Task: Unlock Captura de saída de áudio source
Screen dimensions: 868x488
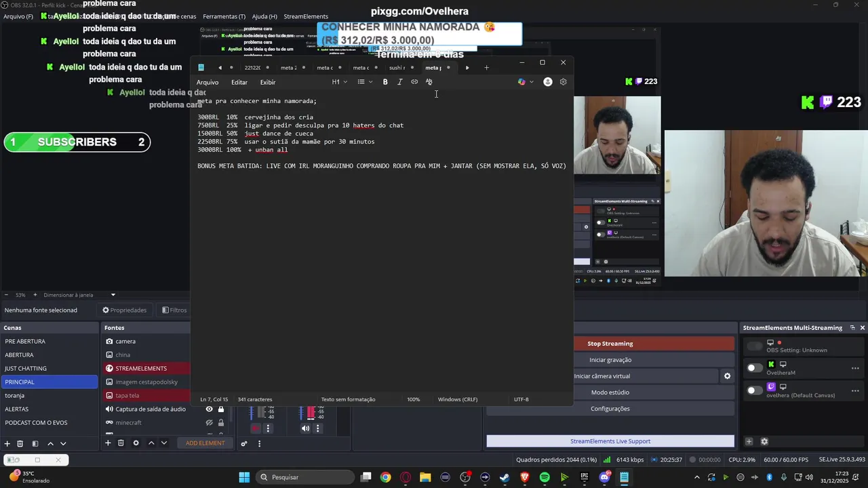Action: pyautogui.click(x=220, y=409)
